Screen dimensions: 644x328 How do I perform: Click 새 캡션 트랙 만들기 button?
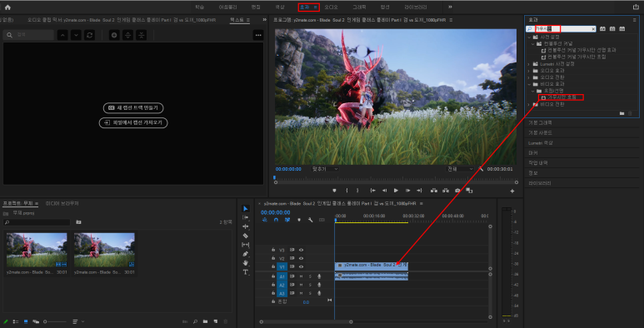pyautogui.click(x=133, y=108)
